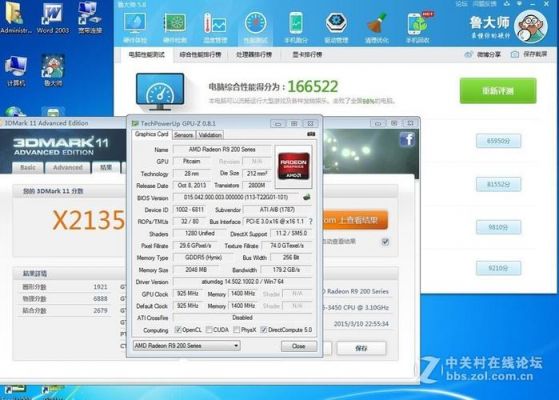Open the AMD Radeon R9 200 Series dropdown
Image resolution: width=559 pixels, height=400 pixels.
click(186, 346)
